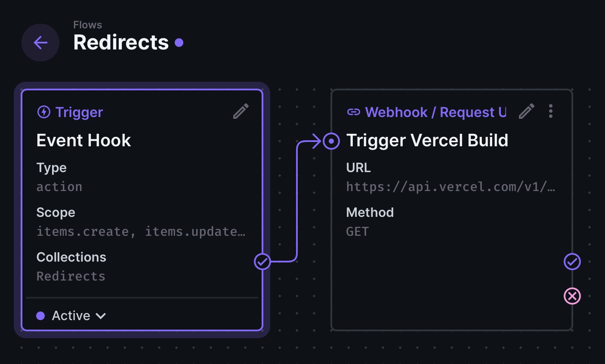Click the Redirects flow title
605x364 pixels.
tap(121, 42)
